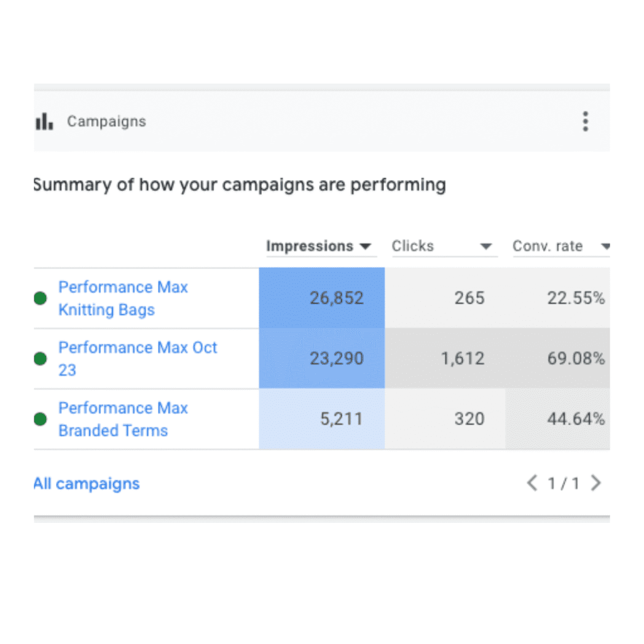Click the Campaigns card title

(106, 122)
